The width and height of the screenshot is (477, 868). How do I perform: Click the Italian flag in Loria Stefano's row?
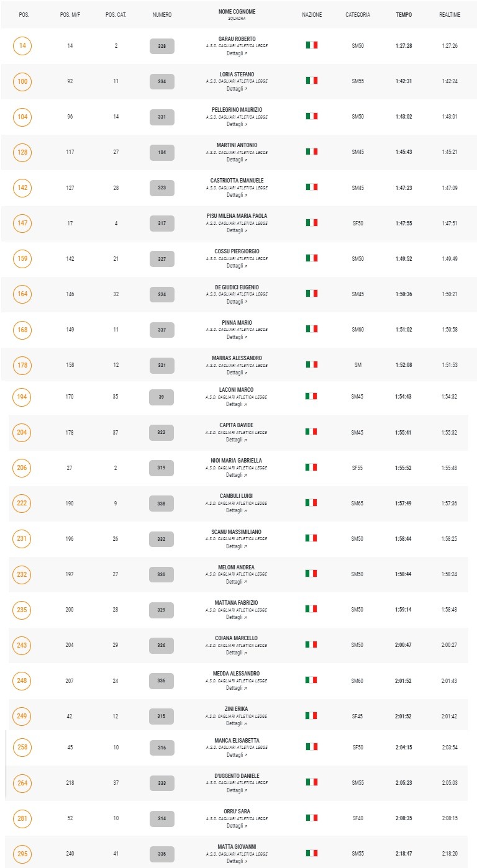[312, 81]
